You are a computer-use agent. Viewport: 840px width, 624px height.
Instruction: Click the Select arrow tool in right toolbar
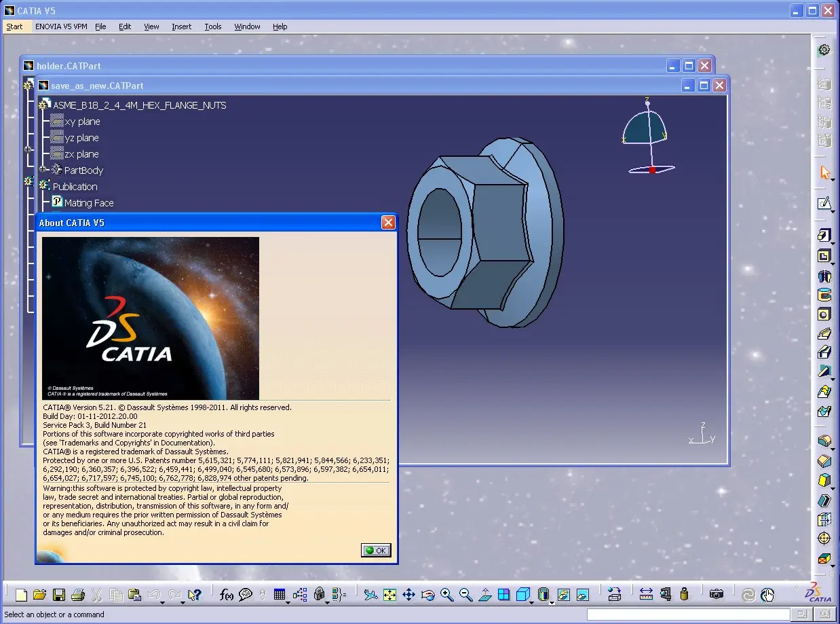824,172
